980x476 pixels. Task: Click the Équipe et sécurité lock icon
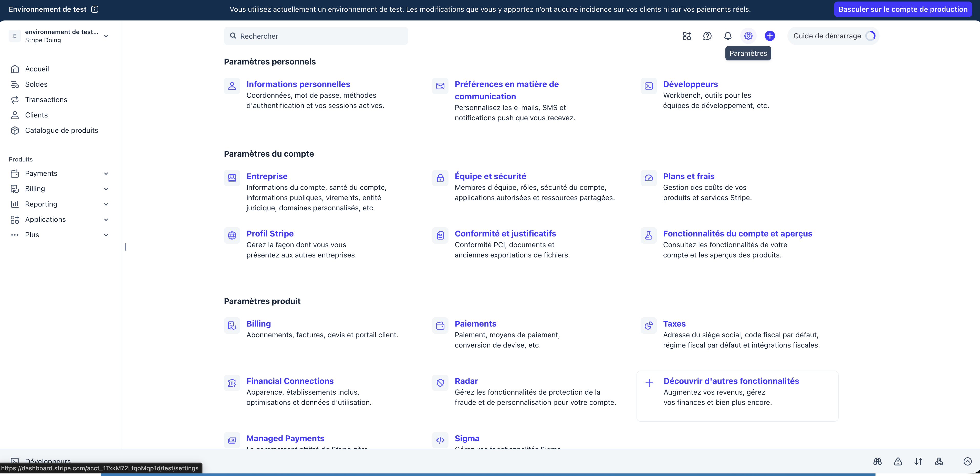click(440, 178)
